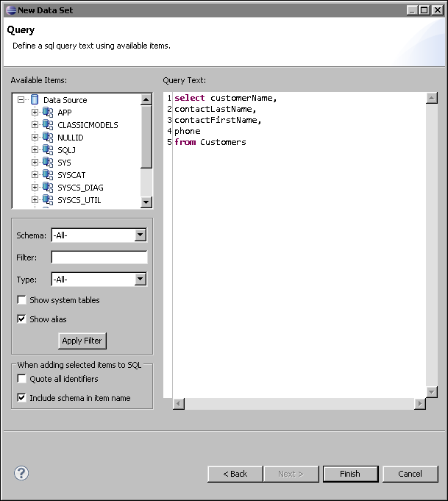Expand the SYS schema node

click(x=35, y=162)
